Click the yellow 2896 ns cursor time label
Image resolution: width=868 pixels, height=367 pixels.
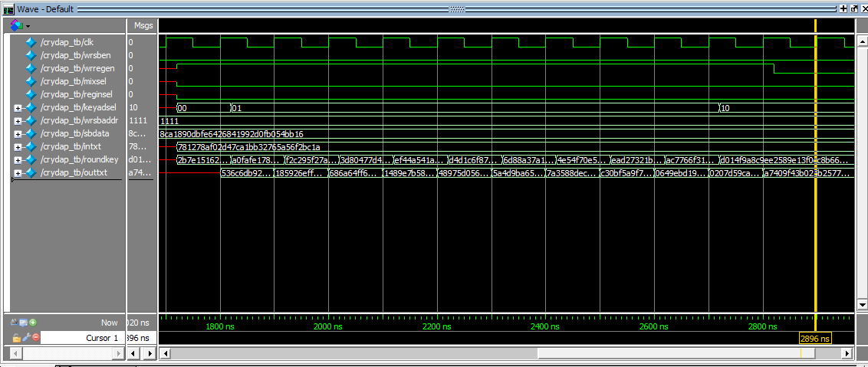point(814,338)
